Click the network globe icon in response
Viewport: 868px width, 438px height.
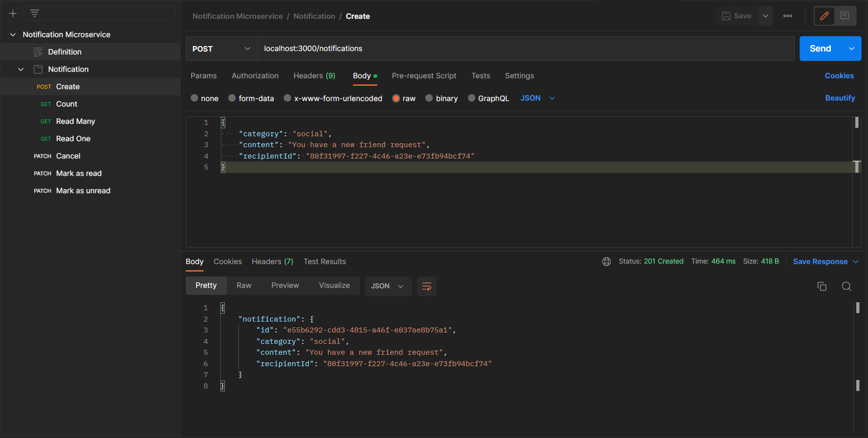click(x=607, y=262)
